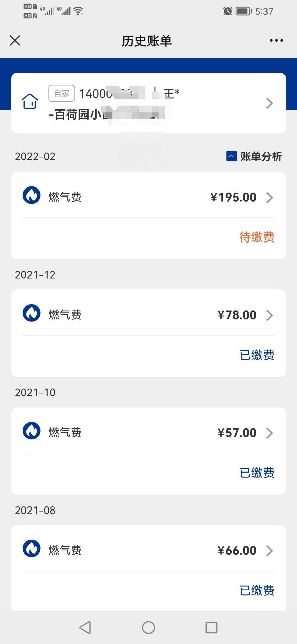Close the 历史账单 page with X icon

15,40
